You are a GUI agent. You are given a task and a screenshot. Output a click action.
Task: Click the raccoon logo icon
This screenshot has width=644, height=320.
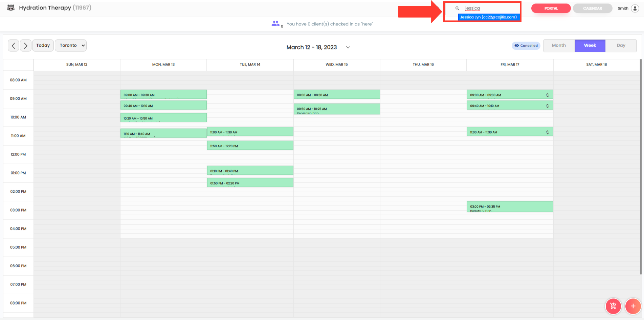[x=11, y=8]
